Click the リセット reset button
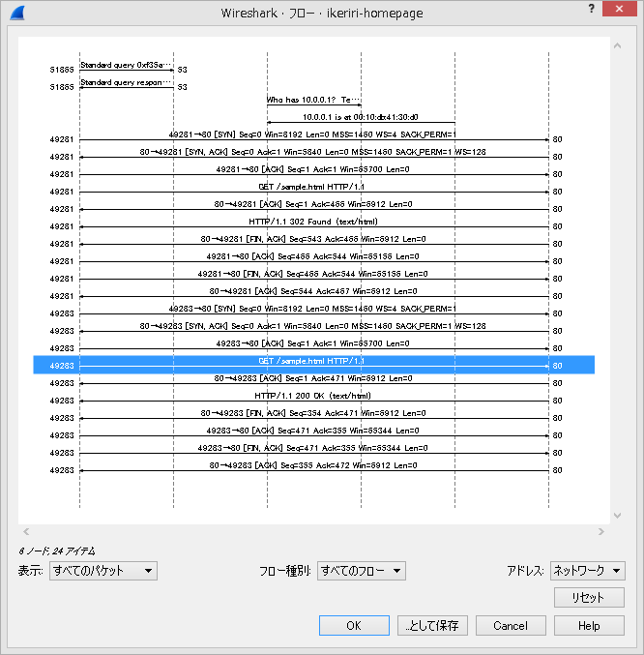Viewport: 644px width, 655px height. [x=589, y=597]
